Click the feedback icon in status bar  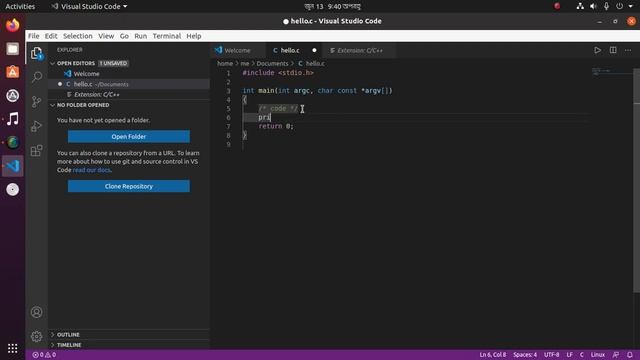coord(616,355)
